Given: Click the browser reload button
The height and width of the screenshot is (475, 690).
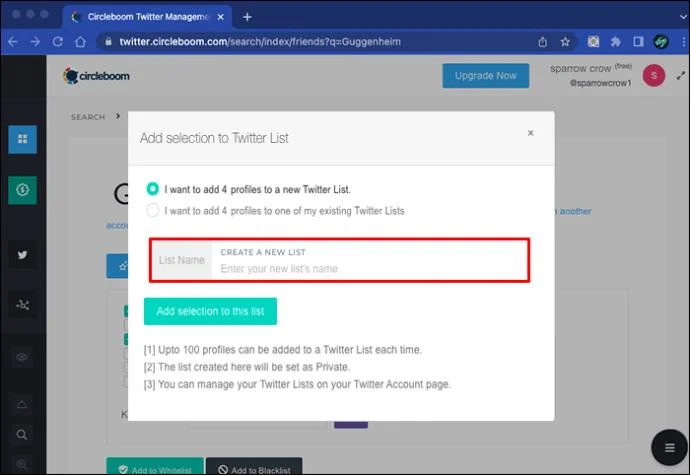Looking at the screenshot, I should (58, 42).
